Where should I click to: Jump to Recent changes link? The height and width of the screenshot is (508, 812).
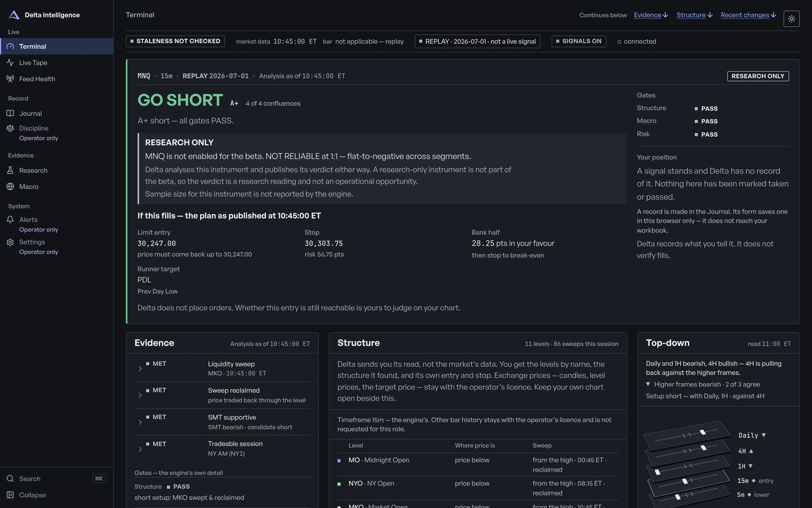[x=748, y=15]
